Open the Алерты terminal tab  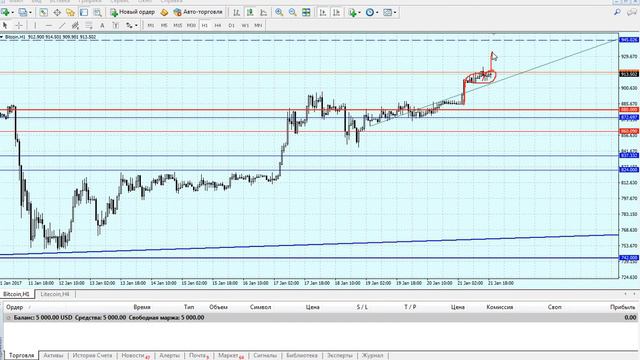[x=169, y=356]
